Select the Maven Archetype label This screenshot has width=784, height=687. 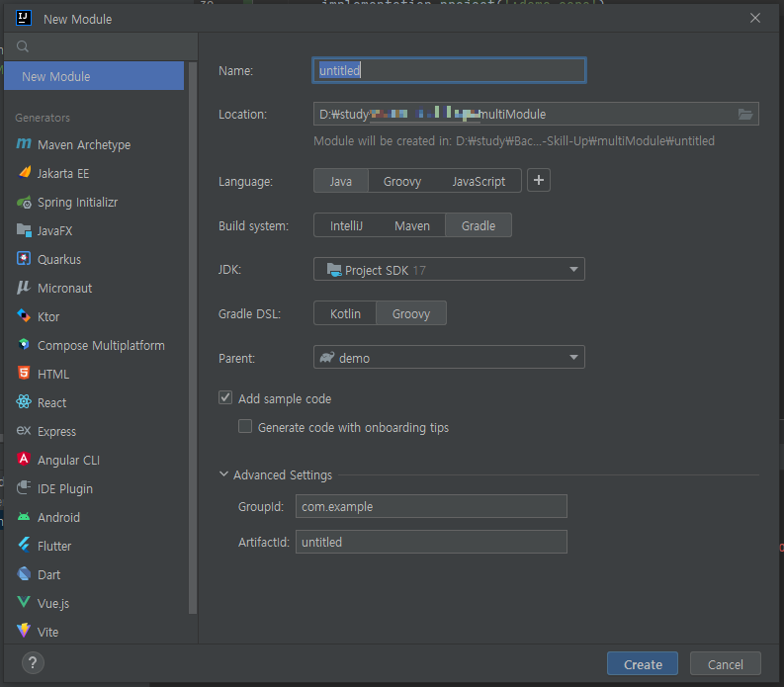pyautogui.click(x=84, y=145)
